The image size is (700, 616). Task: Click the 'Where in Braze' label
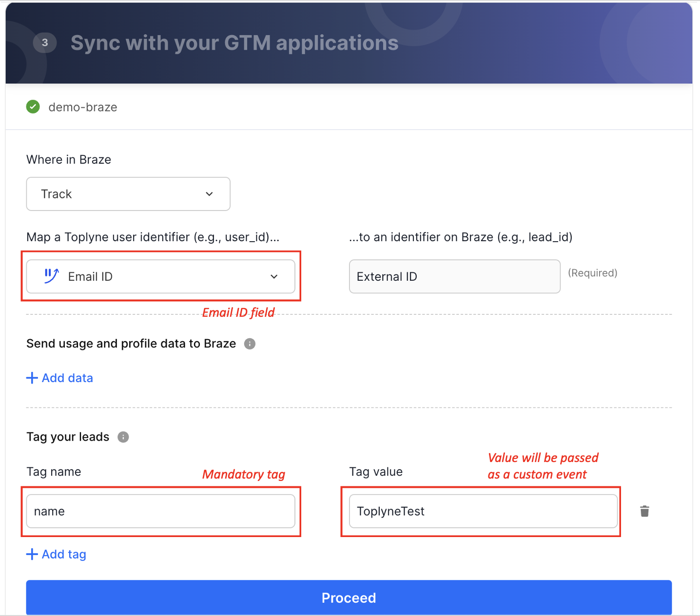tap(69, 159)
